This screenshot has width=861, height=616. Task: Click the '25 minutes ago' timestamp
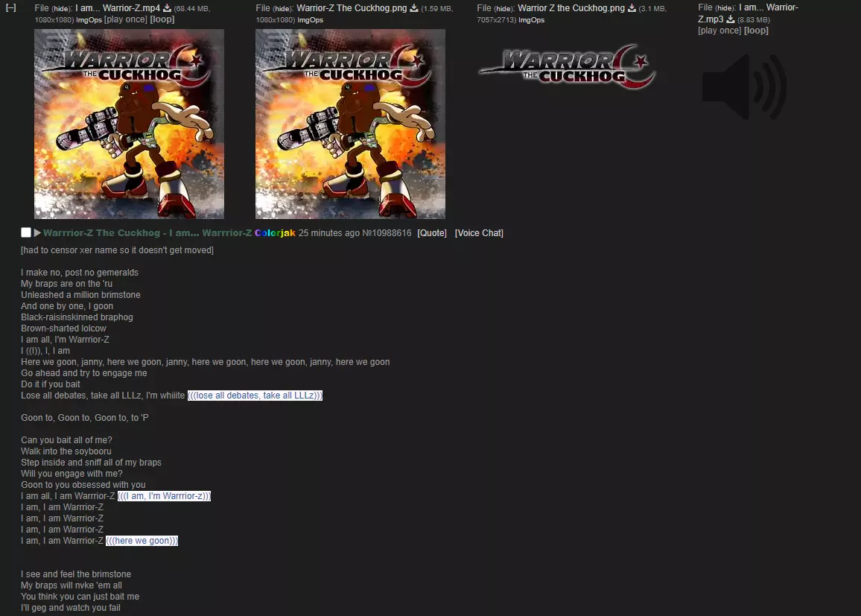point(329,233)
